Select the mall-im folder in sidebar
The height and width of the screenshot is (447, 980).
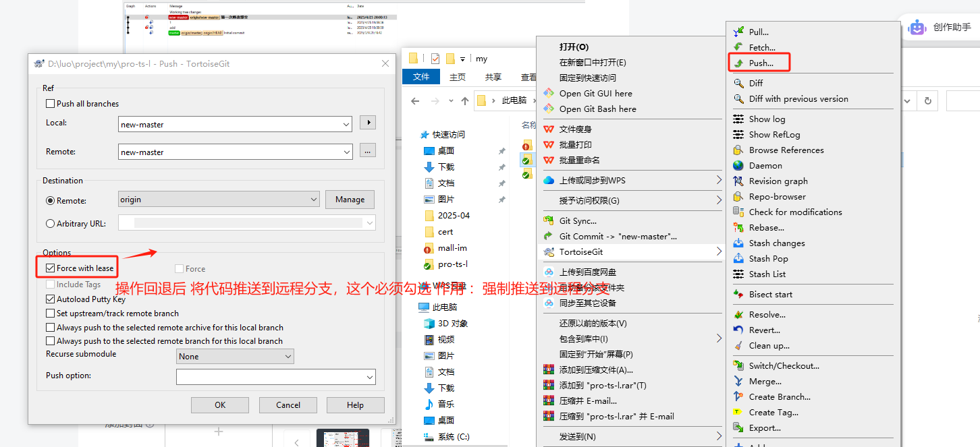(452, 248)
